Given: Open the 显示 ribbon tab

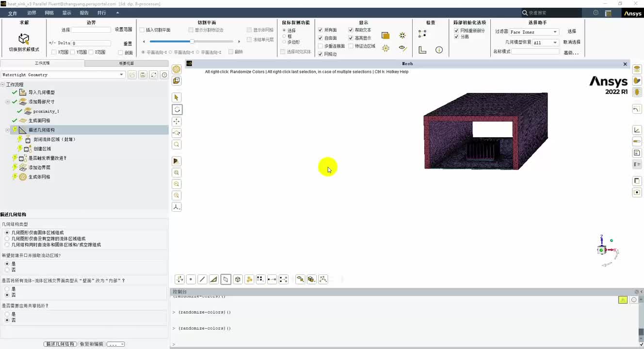Looking at the screenshot, I should pos(66,13).
